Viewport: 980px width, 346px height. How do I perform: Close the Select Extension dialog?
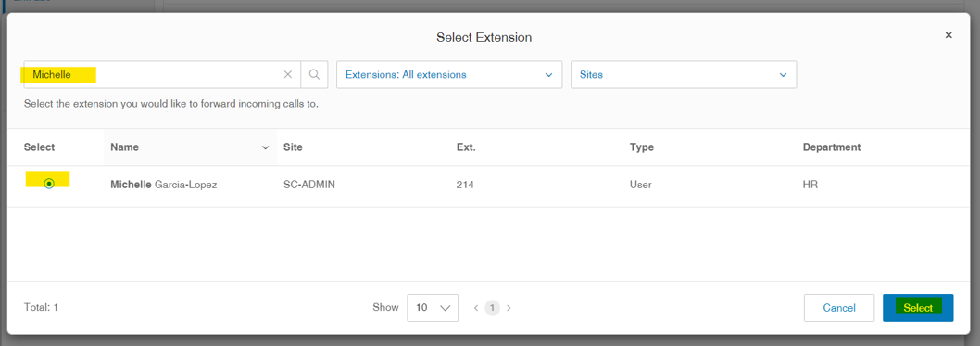click(x=949, y=35)
